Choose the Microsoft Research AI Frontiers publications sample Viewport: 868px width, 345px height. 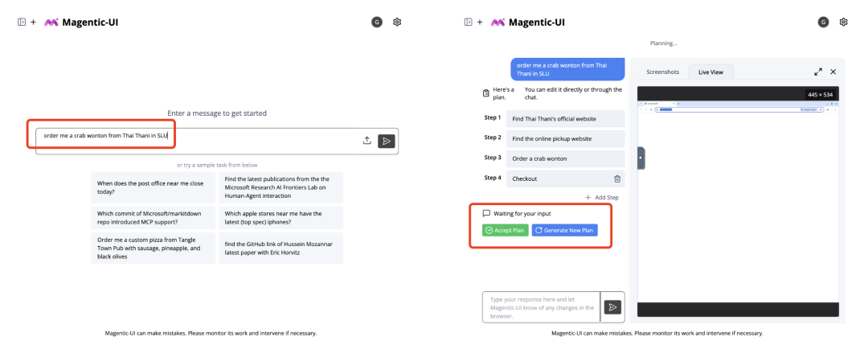[281, 187]
